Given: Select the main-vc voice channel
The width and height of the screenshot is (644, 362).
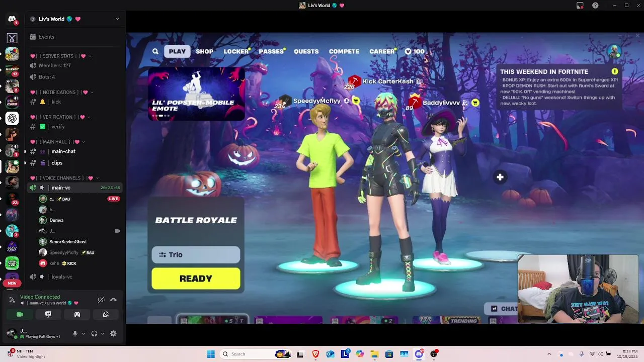Looking at the screenshot, I should click(75, 188).
